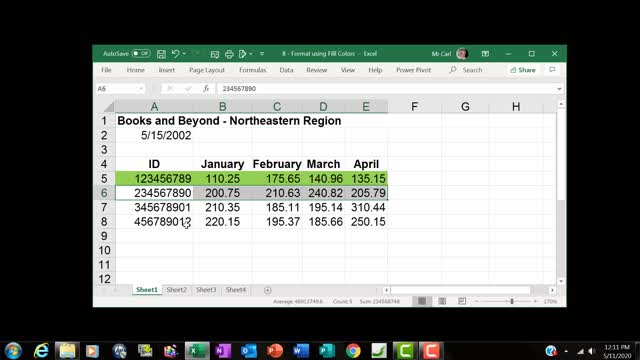Expand the formula bar chevron
The height and width of the screenshot is (360, 640).
[x=559, y=89]
